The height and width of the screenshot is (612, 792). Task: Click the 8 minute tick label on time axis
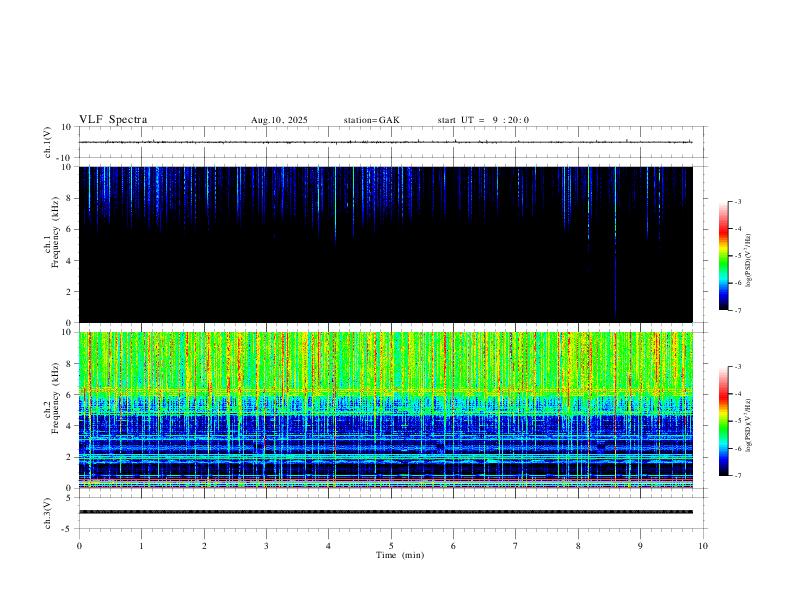(578, 545)
